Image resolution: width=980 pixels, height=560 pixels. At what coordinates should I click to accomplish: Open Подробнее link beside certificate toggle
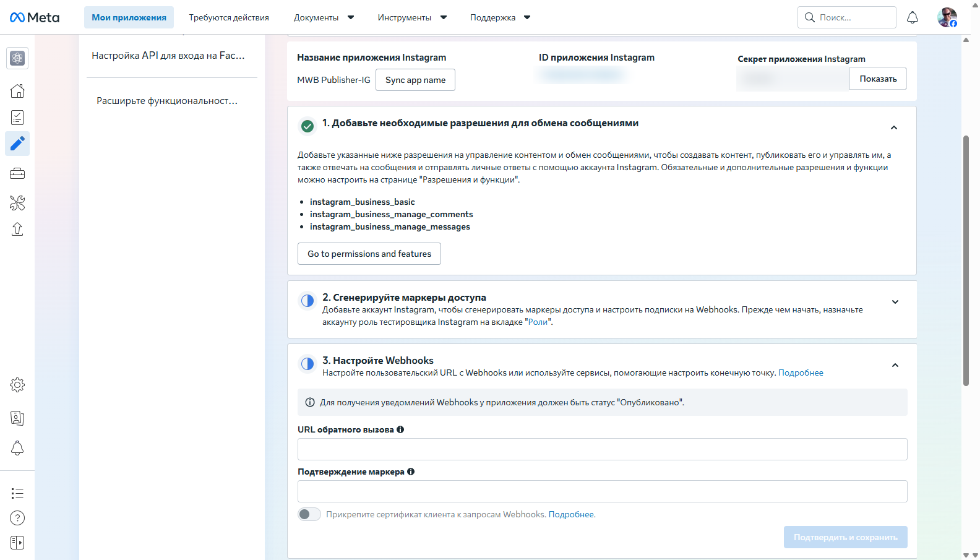click(571, 514)
